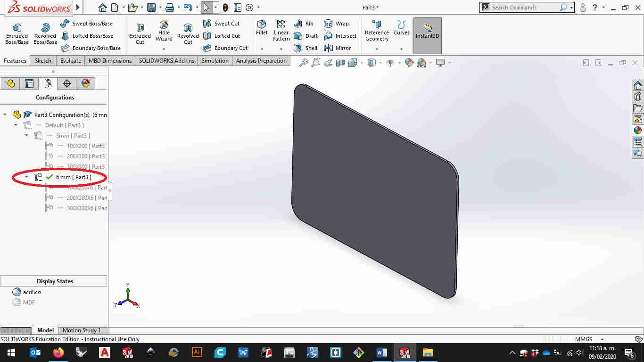Open the Curves dropdown
Image resolution: width=644 pixels, height=362 pixels.
402,49
